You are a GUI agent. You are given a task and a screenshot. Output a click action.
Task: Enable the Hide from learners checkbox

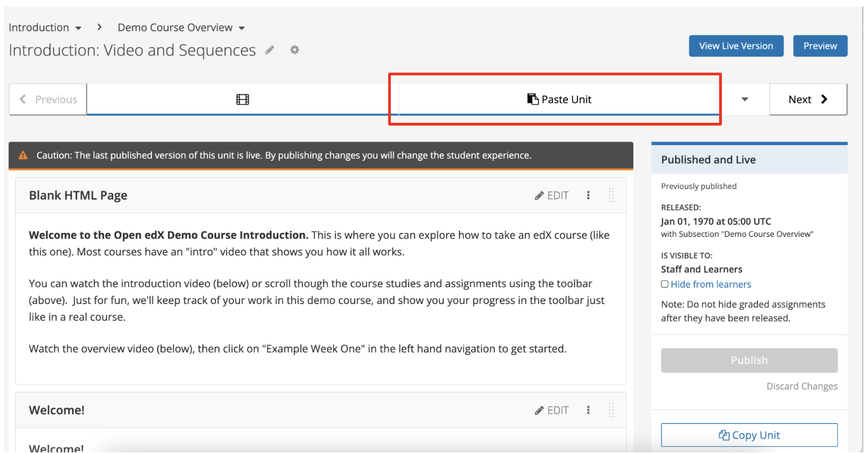664,284
